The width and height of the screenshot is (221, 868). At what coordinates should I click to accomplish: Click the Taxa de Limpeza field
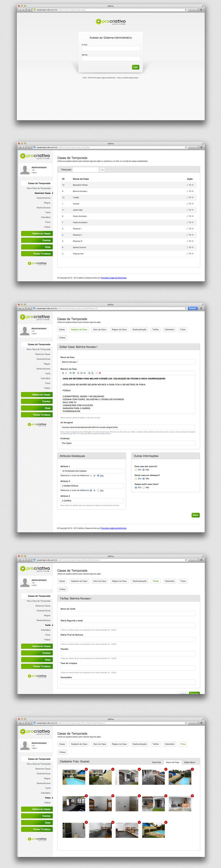pyautogui.click(x=128, y=668)
